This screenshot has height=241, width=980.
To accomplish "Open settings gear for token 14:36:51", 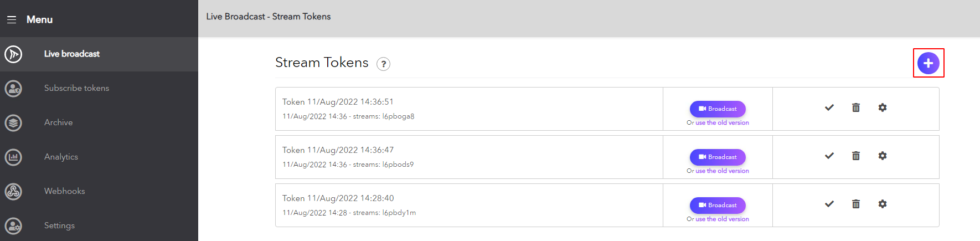I will pyautogui.click(x=883, y=107).
